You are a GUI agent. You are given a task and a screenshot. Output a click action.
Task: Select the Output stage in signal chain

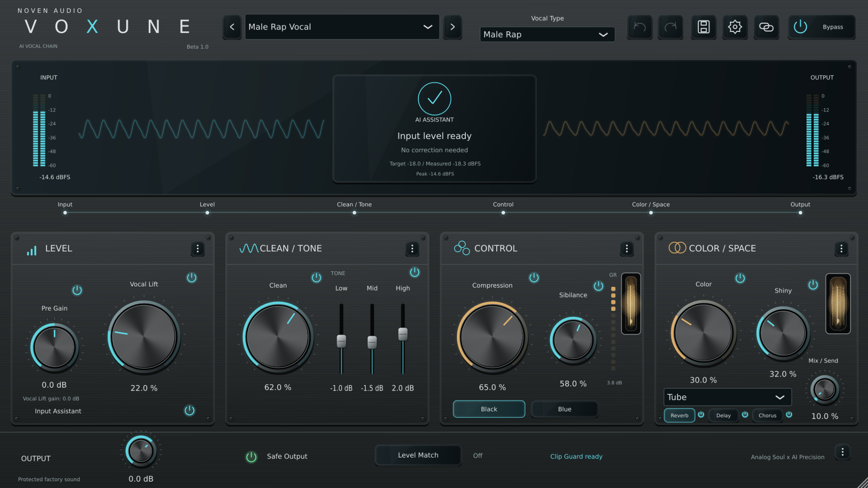(800, 208)
